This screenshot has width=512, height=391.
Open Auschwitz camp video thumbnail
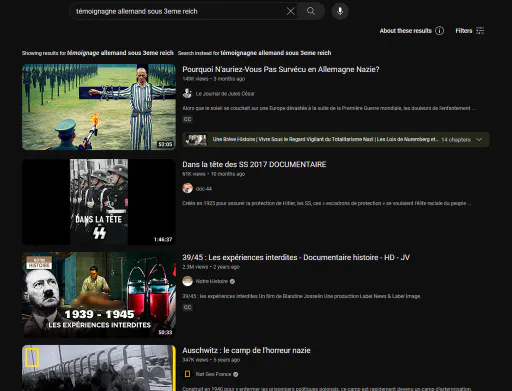tap(99, 368)
